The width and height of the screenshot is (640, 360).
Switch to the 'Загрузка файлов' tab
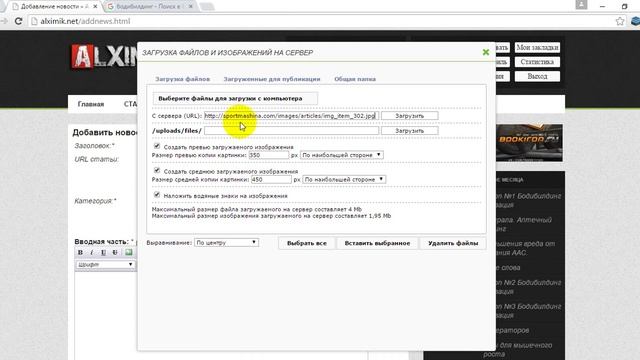tap(182, 79)
